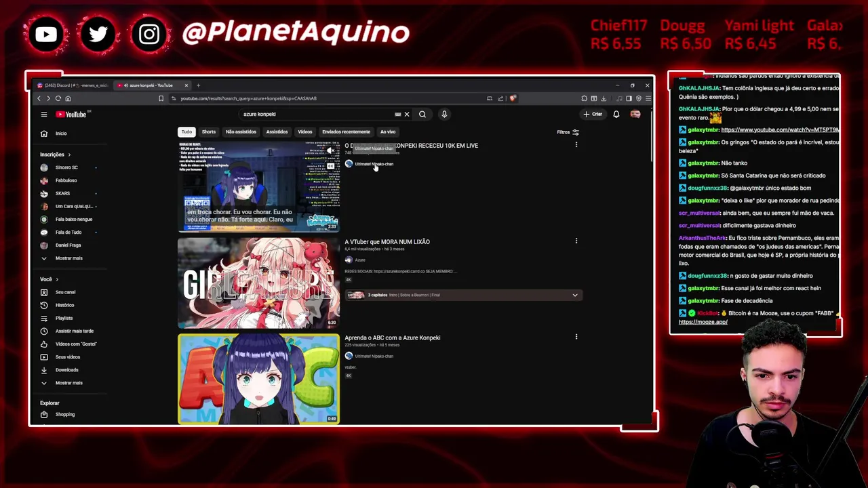Select the Enviados recentemente filter chip
Viewport: 868px width, 488px height.
346,132
